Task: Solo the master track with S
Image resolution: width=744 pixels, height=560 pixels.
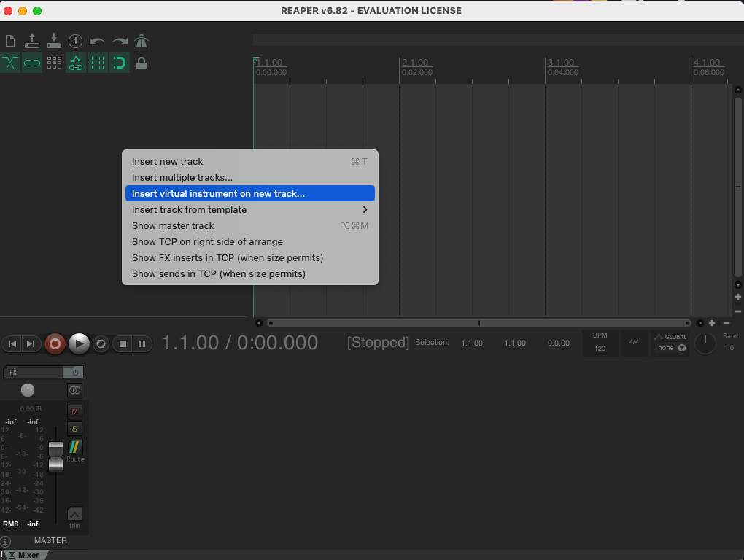Action: pos(74,429)
